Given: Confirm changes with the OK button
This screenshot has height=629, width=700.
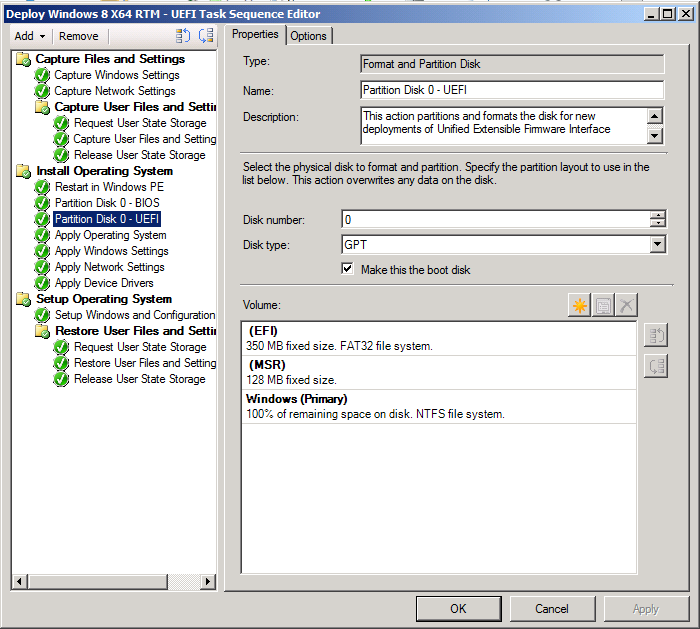Looking at the screenshot, I should click(x=458, y=608).
